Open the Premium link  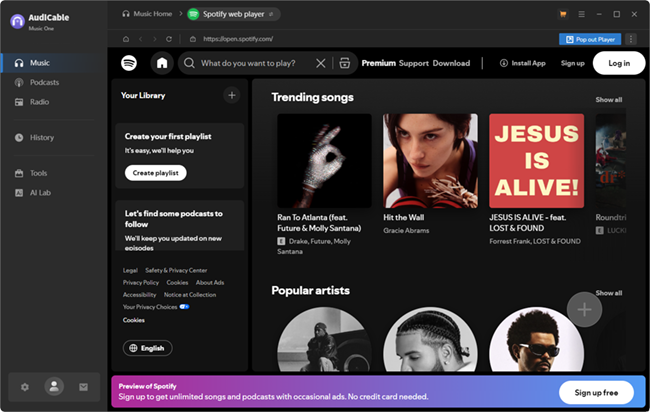[x=378, y=63]
